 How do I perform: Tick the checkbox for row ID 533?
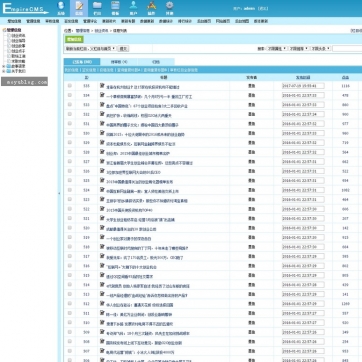tap(70, 105)
